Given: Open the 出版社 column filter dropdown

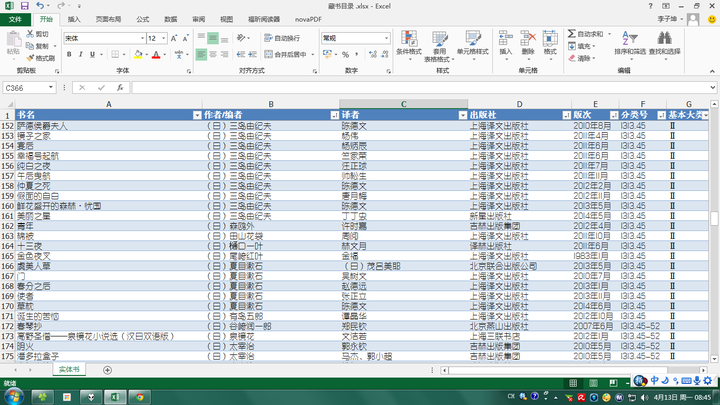Looking at the screenshot, I should (567, 115).
